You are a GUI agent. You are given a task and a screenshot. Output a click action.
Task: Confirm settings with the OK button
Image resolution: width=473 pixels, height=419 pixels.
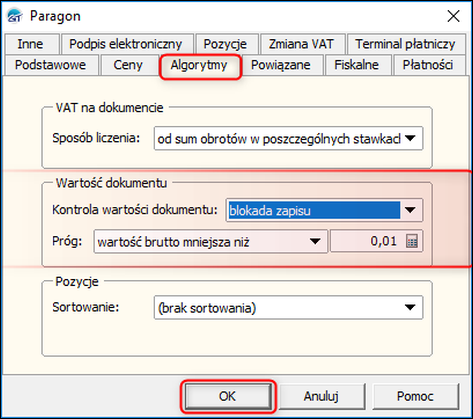tap(228, 396)
